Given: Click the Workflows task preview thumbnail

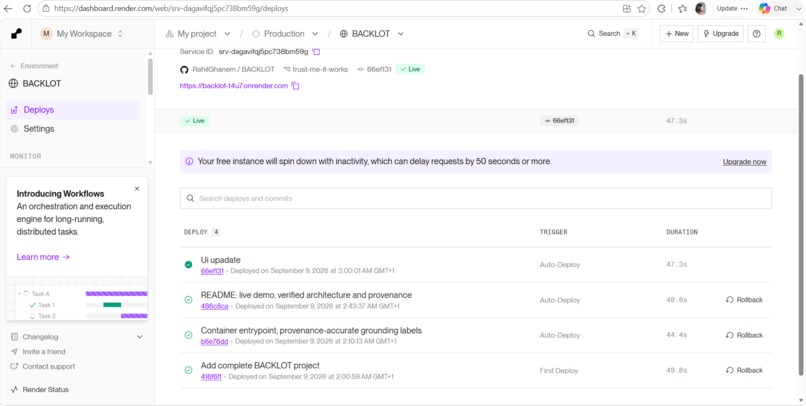Looking at the screenshot, I should 77,299.
